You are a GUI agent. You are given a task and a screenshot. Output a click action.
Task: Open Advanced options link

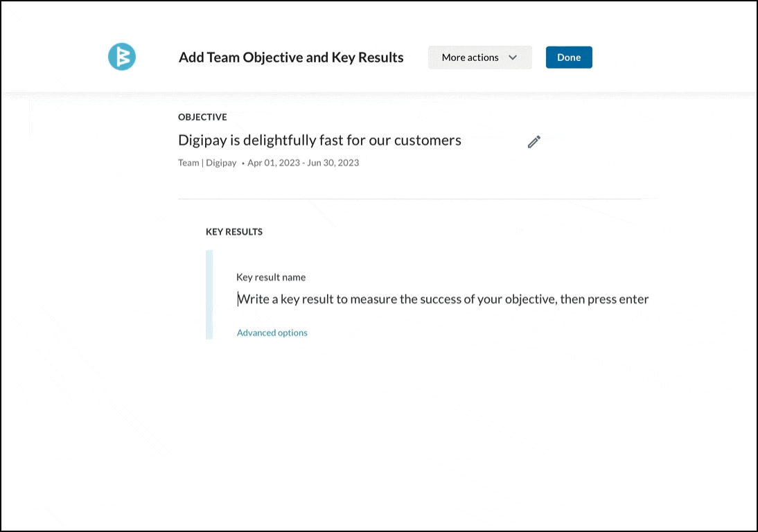pos(272,332)
